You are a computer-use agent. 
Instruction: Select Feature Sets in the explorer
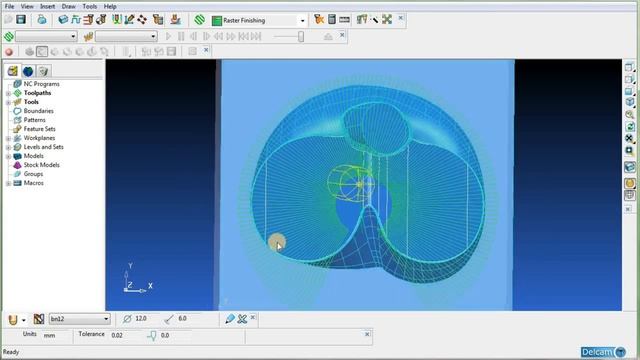click(x=40, y=129)
